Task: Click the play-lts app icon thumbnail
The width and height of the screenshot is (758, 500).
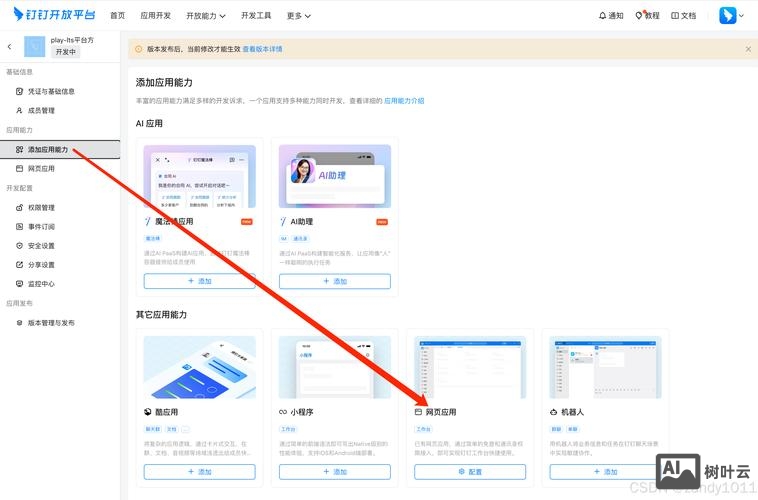Action: tap(35, 46)
